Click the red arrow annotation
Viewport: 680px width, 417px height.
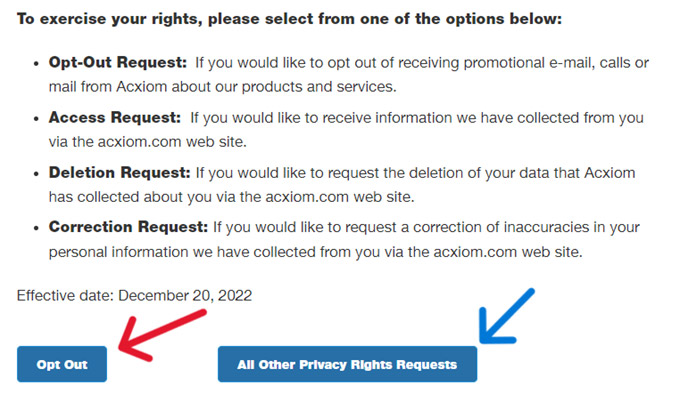(x=162, y=335)
